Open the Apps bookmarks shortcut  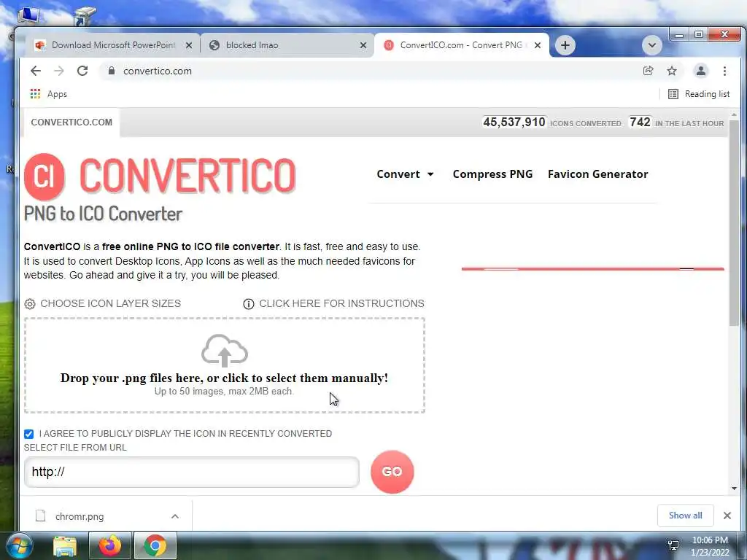49,94
